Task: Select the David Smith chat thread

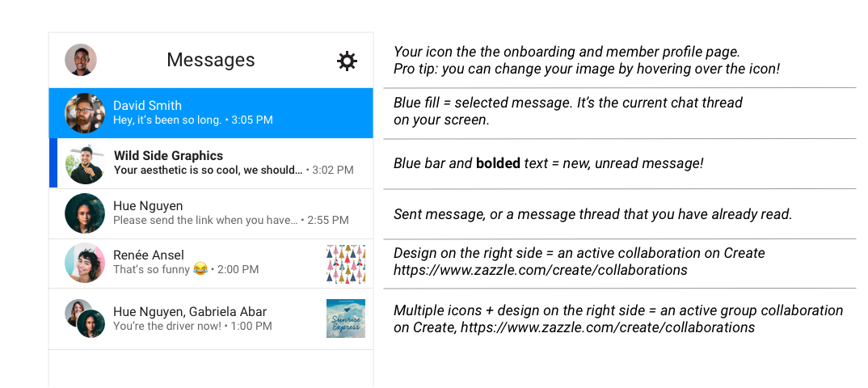Action: click(x=211, y=113)
